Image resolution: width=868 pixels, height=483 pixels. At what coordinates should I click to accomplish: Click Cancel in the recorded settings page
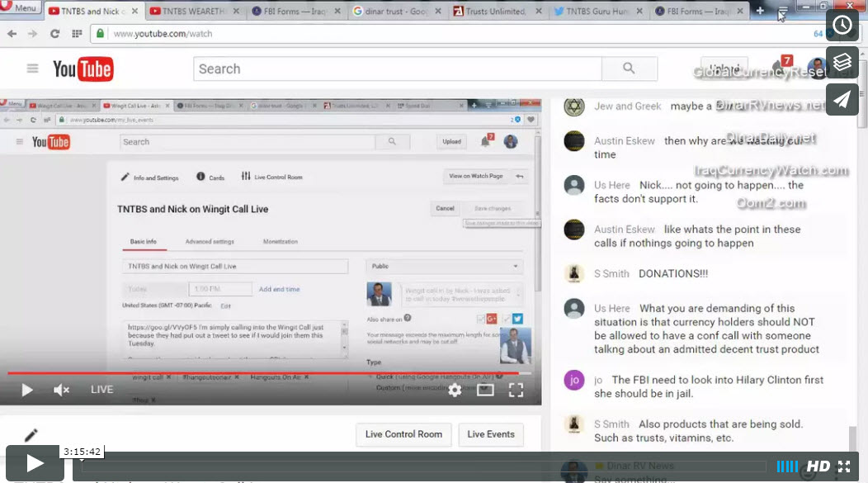(x=445, y=208)
